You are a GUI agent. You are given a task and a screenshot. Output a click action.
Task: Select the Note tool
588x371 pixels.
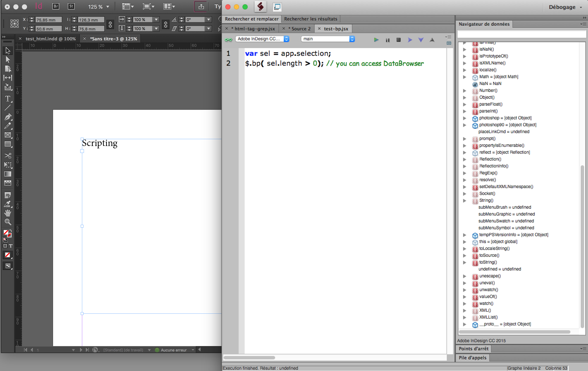[x=8, y=195]
